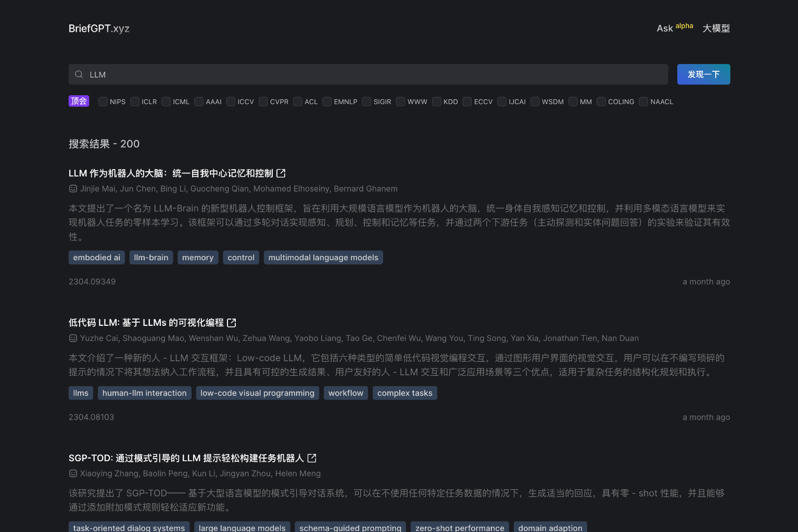Click the author icon next to Jinjie Mai
Screen dimensions: 798x532
72,188
